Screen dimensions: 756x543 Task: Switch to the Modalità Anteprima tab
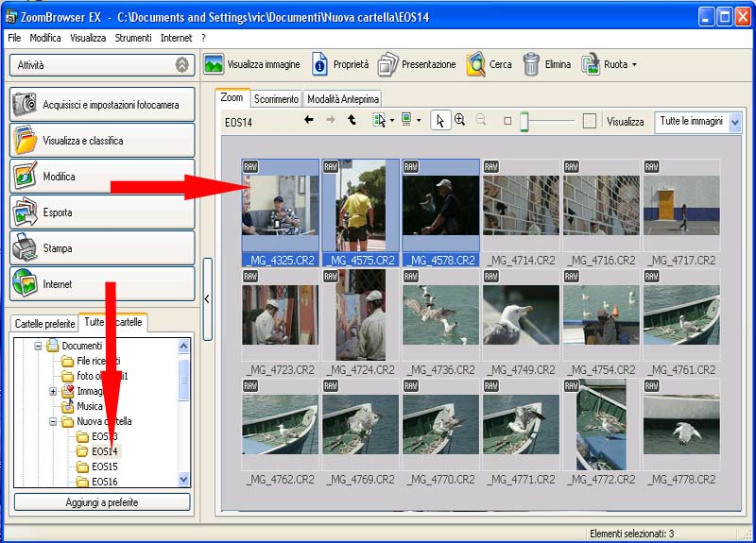pyautogui.click(x=343, y=99)
